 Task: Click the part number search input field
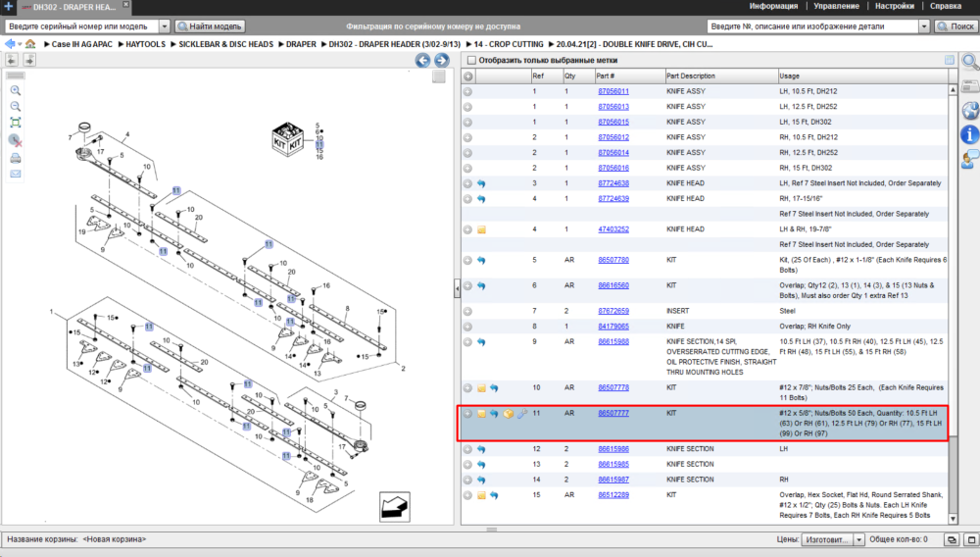point(813,26)
